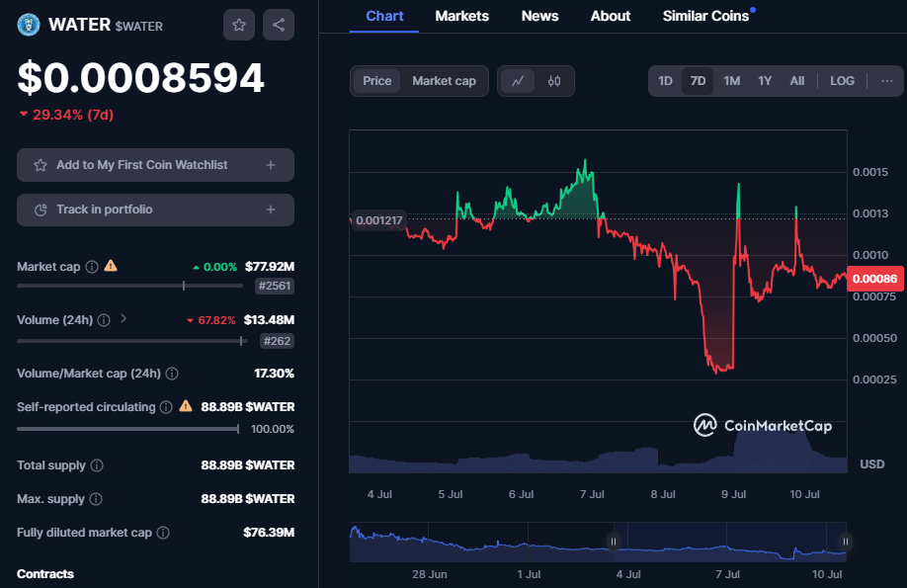The image size is (907, 588).
Task: Switch to candlestick chart icon
Action: [x=553, y=81]
